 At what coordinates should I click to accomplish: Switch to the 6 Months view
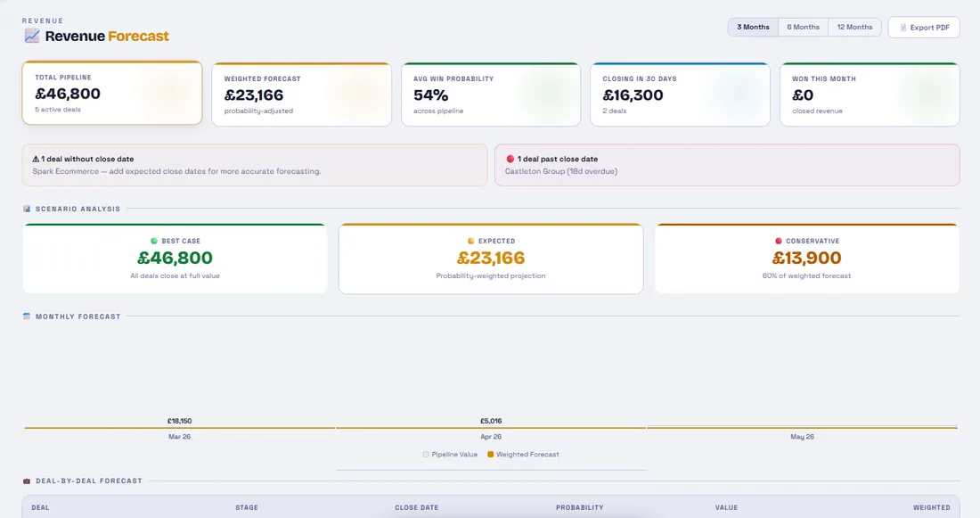pos(803,27)
